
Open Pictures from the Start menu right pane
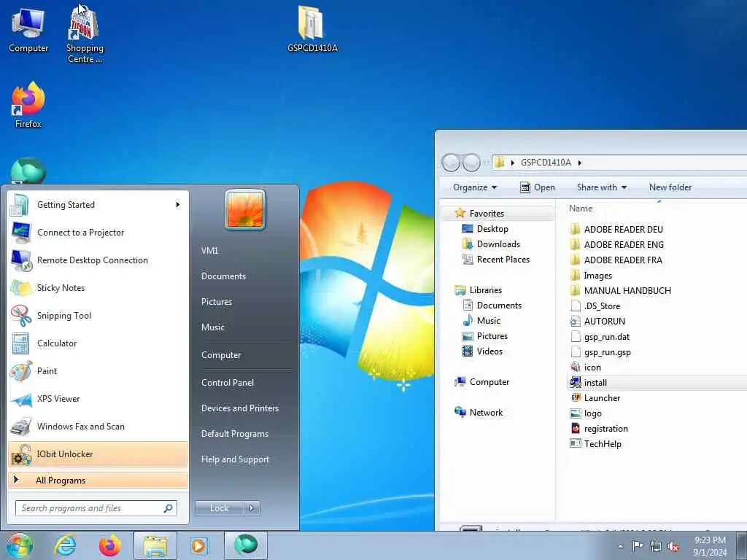coord(217,302)
